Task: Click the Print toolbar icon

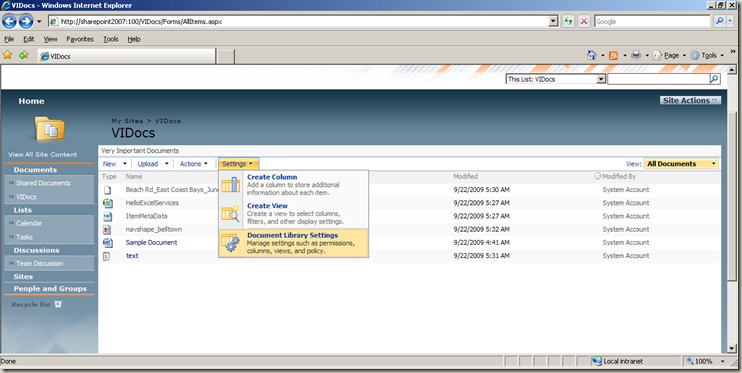Action: tap(636, 55)
